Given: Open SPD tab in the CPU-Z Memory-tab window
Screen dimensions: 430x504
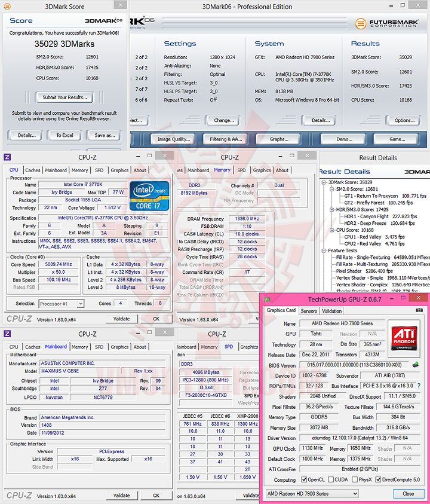Looking at the screenshot, I should [241, 170].
